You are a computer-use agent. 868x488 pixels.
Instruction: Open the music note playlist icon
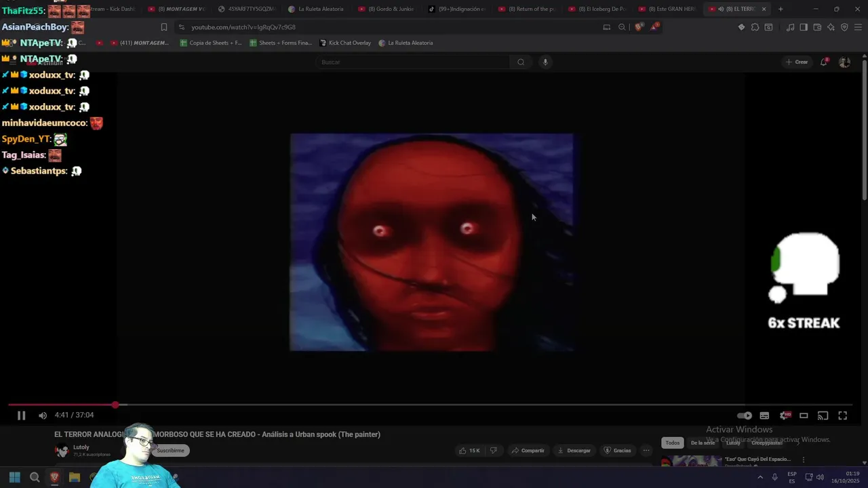pos(790,27)
